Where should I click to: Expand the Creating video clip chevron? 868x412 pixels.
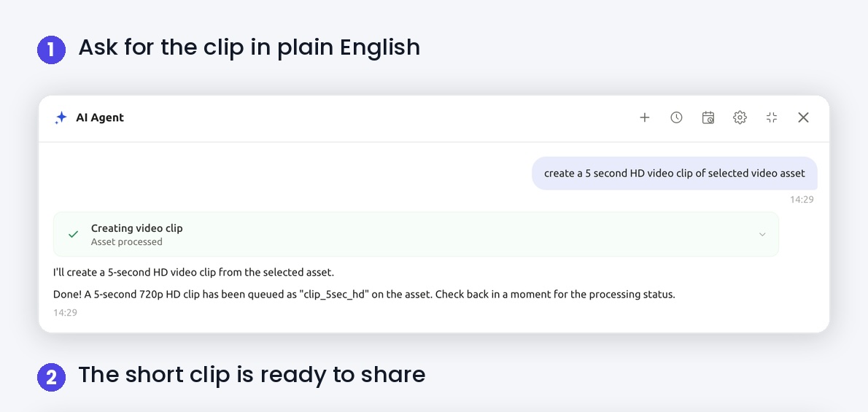[762, 234]
